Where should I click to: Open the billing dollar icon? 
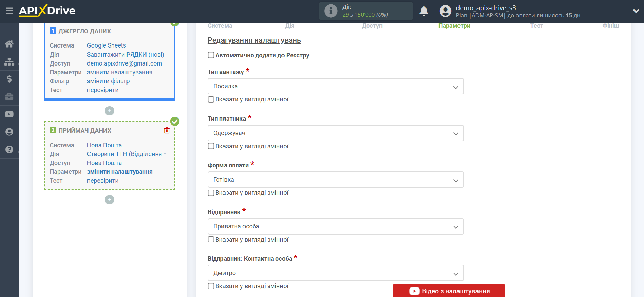click(x=9, y=79)
